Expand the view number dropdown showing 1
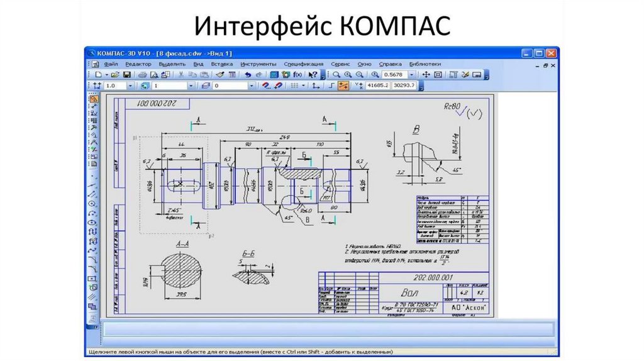644x361 pixels. tap(191, 86)
